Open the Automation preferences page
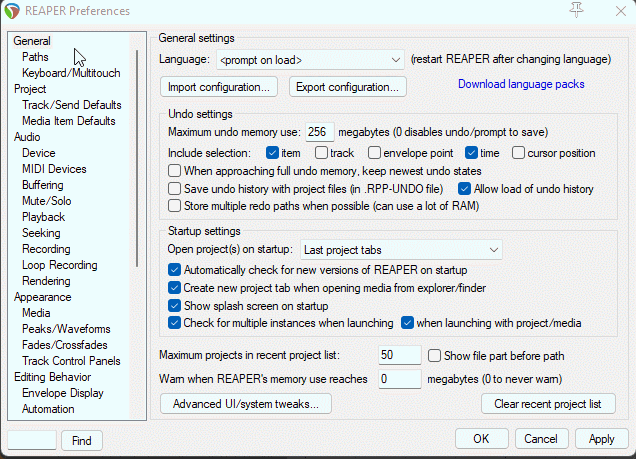636x459 pixels. point(48,409)
